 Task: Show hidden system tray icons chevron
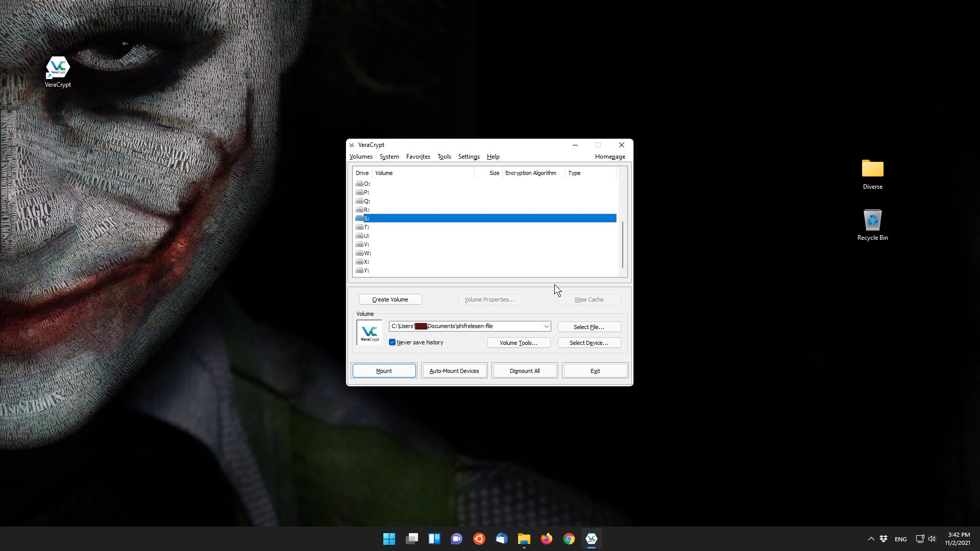[x=871, y=539]
